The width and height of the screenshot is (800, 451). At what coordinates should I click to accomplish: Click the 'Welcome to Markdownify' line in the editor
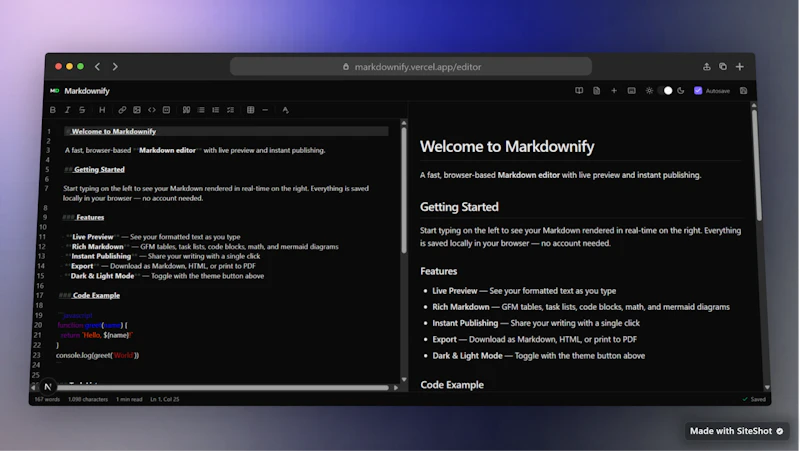(x=226, y=131)
